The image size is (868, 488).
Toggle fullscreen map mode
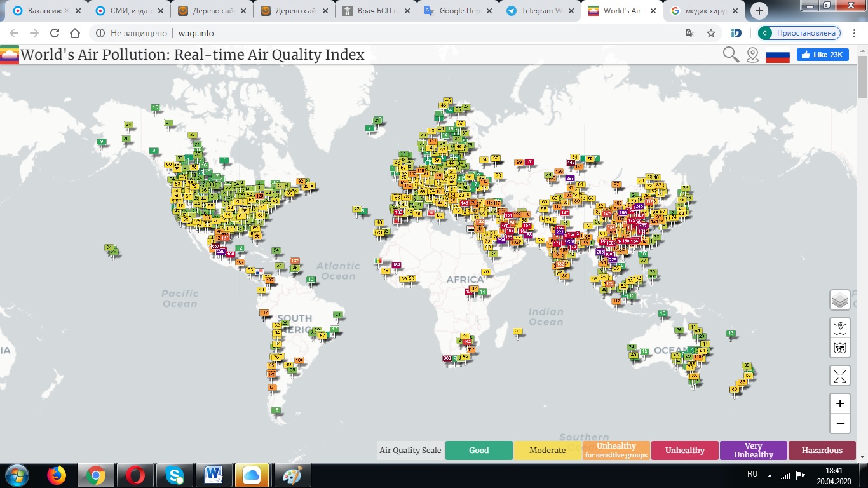839,376
